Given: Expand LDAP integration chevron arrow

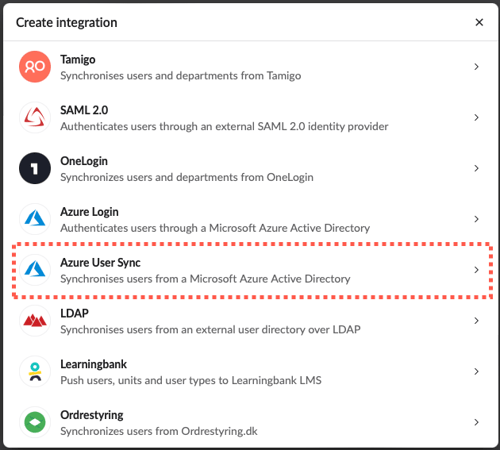Looking at the screenshot, I should (477, 321).
